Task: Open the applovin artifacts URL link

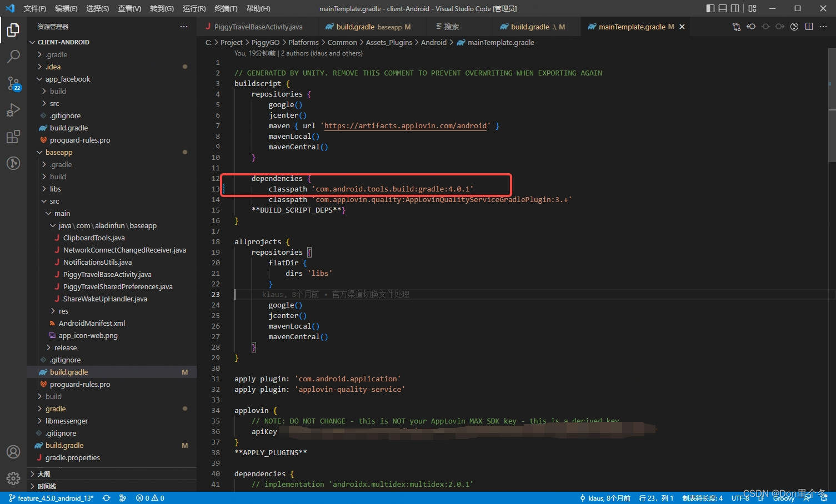Action: coord(406,126)
